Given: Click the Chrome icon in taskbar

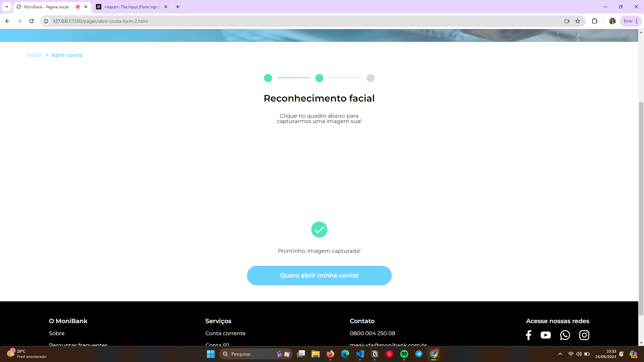Looking at the screenshot, I should coord(434,354).
